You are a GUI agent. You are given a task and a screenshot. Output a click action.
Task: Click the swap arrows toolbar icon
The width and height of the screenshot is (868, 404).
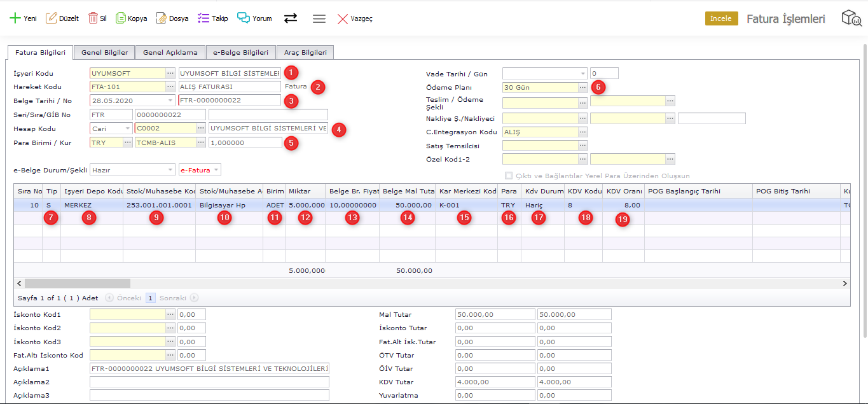pos(291,18)
